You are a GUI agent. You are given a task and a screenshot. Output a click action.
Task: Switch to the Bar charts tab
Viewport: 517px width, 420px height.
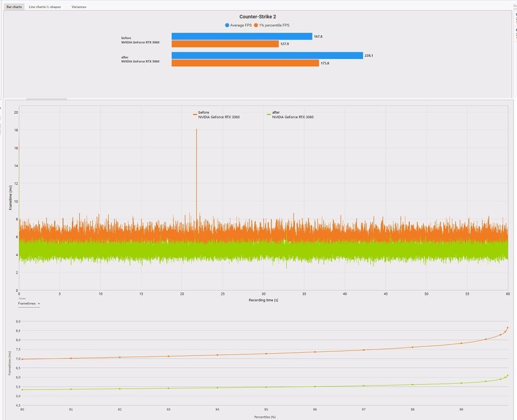pos(14,7)
